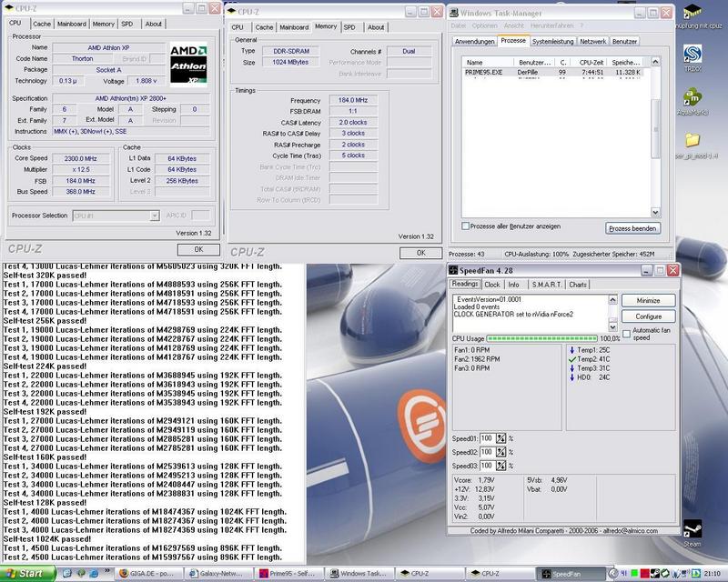Screen dimensions: 728x582
Task: Switch to the Galaxy-Netw taskbar window
Action: tap(219, 574)
